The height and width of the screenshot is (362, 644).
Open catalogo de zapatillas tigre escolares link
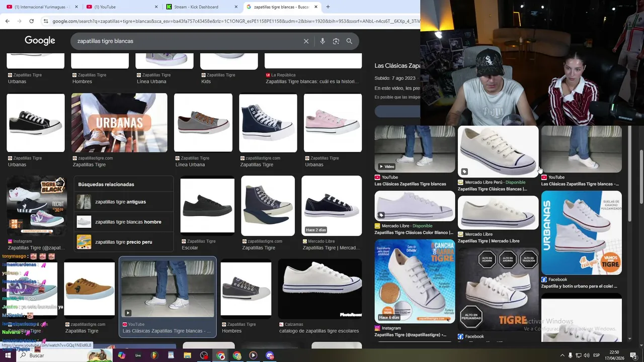click(x=318, y=331)
